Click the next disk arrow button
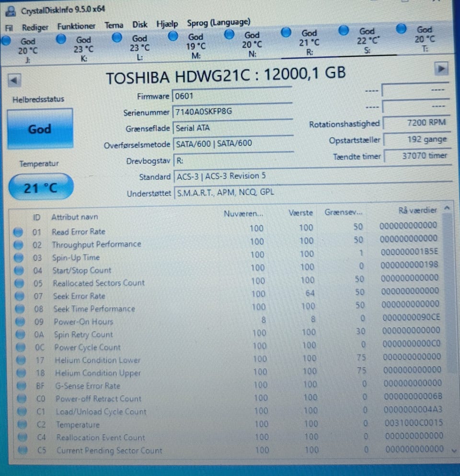 pyautogui.click(x=441, y=69)
